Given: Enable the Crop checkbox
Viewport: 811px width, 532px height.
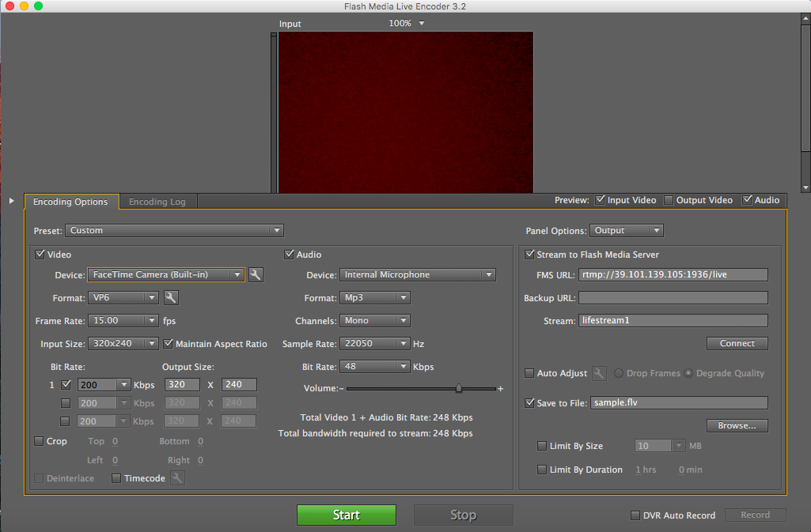Looking at the screenshot, I should pos(39,441).
